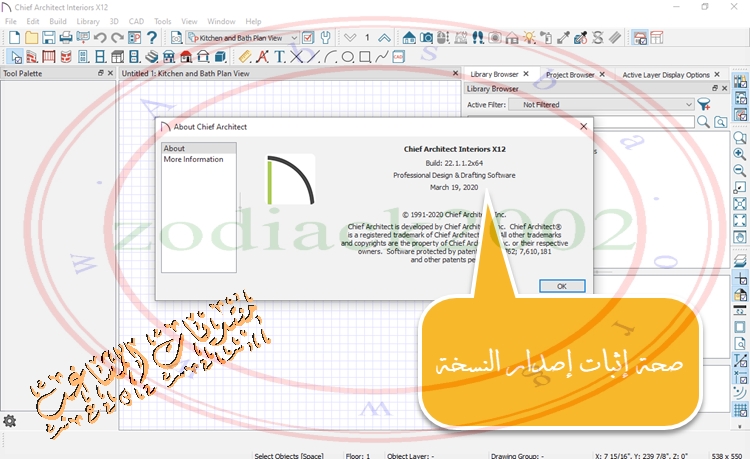Screen dimensions: 750x459
Task: Choose the Spline curve tool
Action: 382,57
